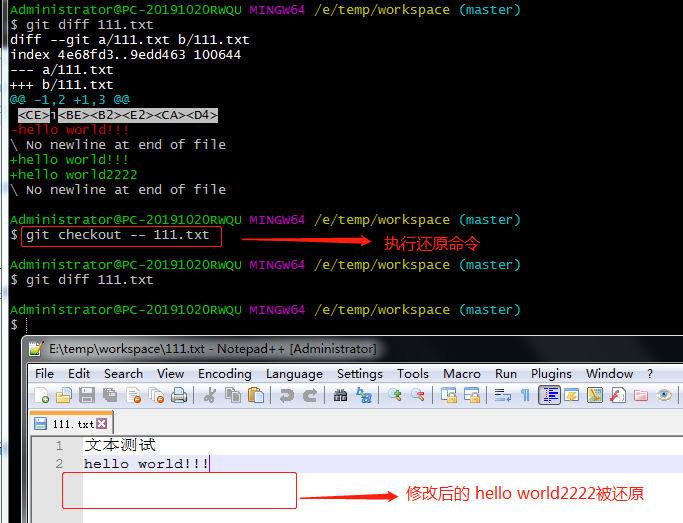Click the Cut scissors icon

click(210, 395)
